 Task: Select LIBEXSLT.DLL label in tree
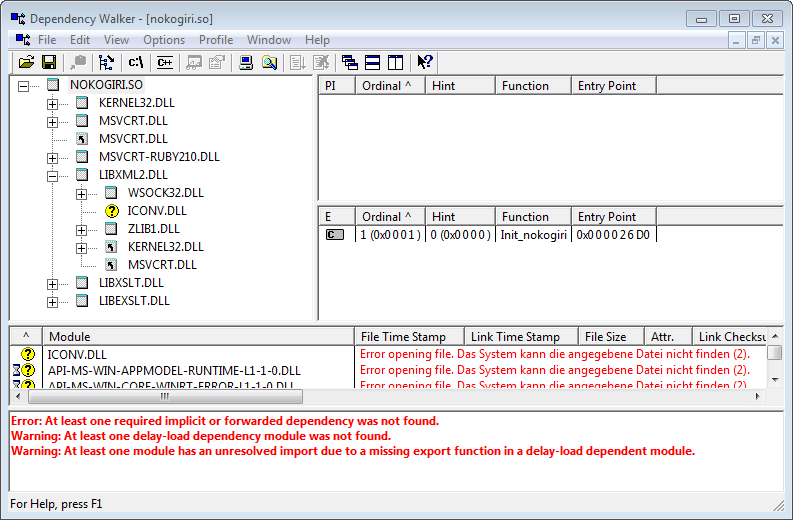[x=134, y=300]
